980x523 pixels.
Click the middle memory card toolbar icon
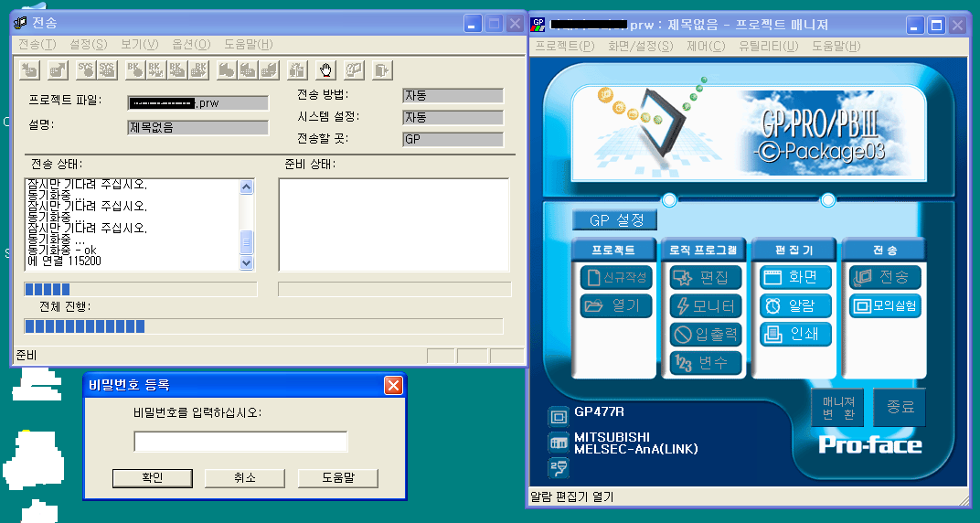(x=248, y=70)
